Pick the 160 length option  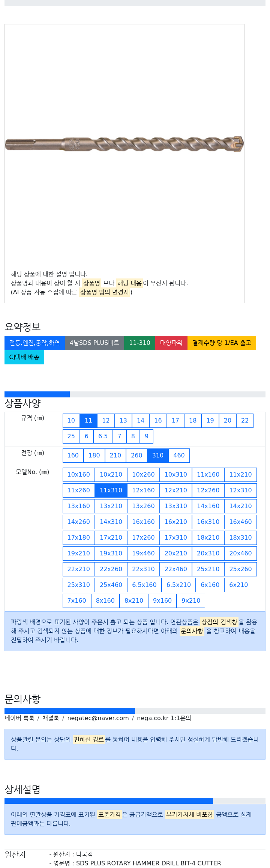[73, 456]
